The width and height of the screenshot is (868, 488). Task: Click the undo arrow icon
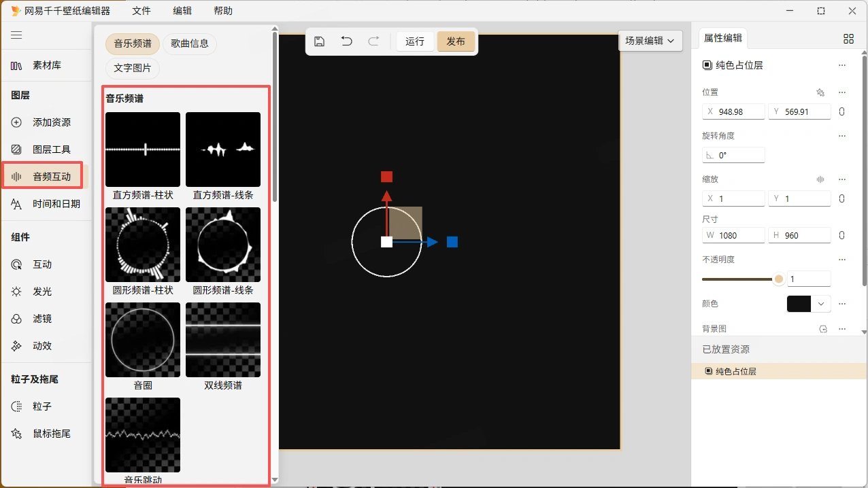[x=346, y=41]
